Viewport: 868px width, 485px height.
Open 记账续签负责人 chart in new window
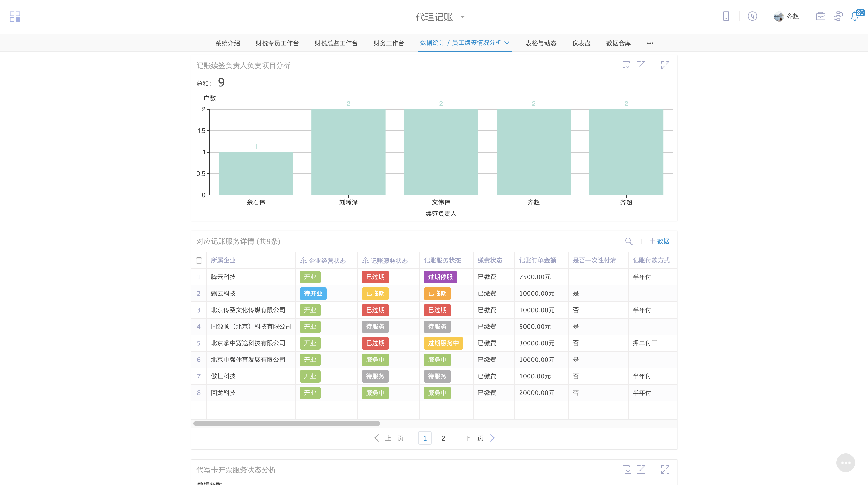click(x=641, y=65)
